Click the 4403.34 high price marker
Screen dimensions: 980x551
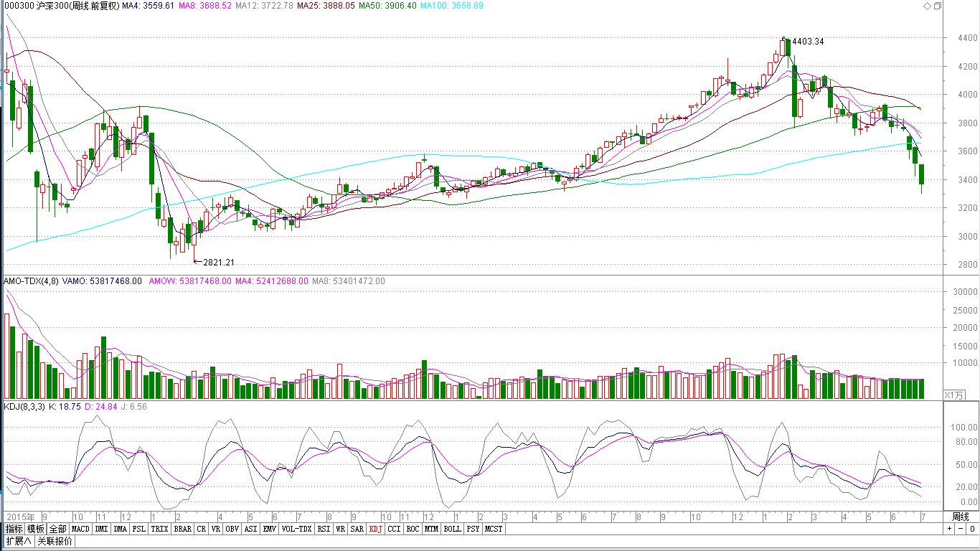[x=808, y=42]
